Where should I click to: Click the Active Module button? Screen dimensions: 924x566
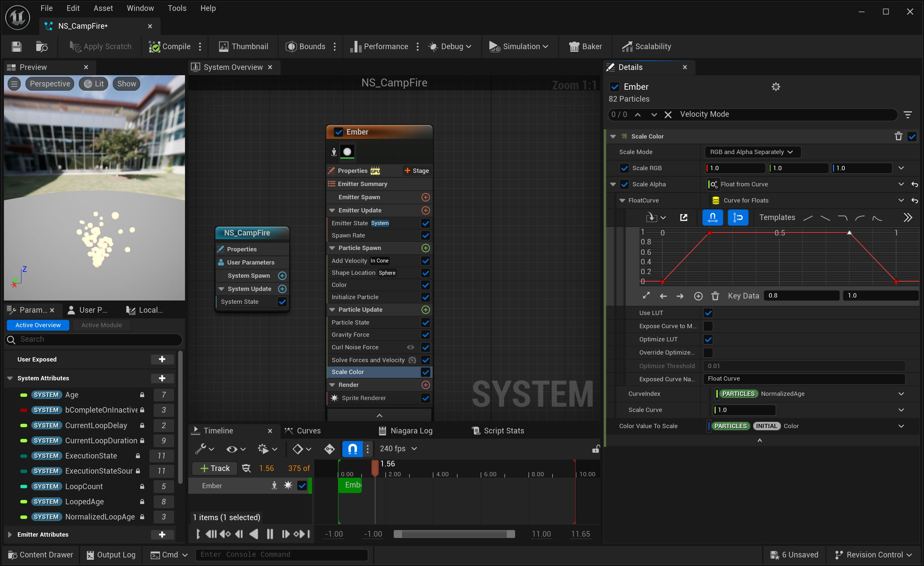point(102,325)
